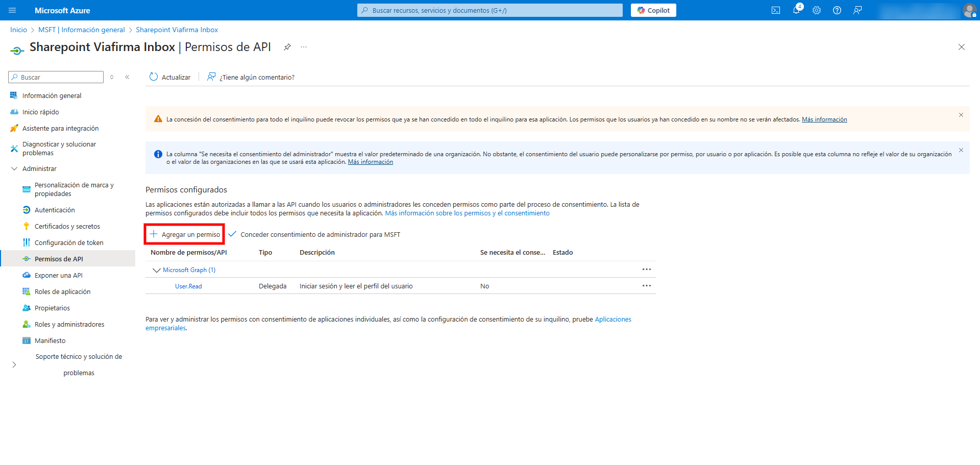The width and height of the screenshot is (980, 465).
Task: Collapse the sidebar with double chevron
Action: click(x=127, y=77)
